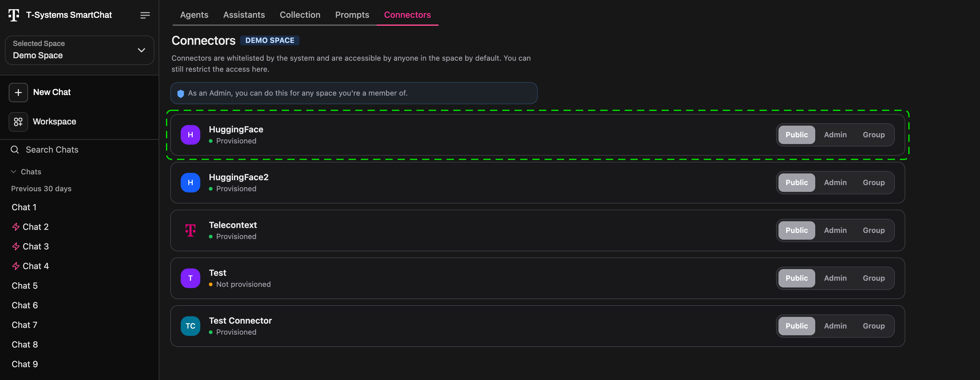980x380 pixels.
Task: Click the lightning bolt icon on Chat 3
Action: (x=16, y=247)
